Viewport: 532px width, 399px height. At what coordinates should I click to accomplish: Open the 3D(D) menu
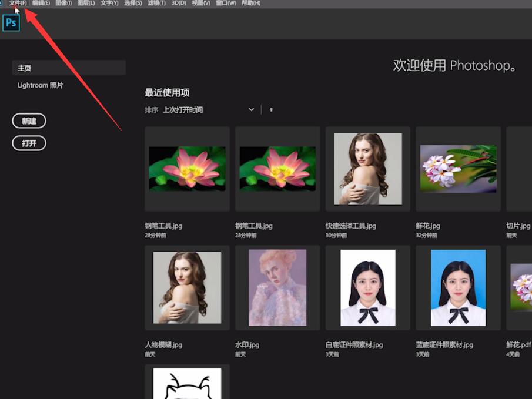tap(179, 3)
